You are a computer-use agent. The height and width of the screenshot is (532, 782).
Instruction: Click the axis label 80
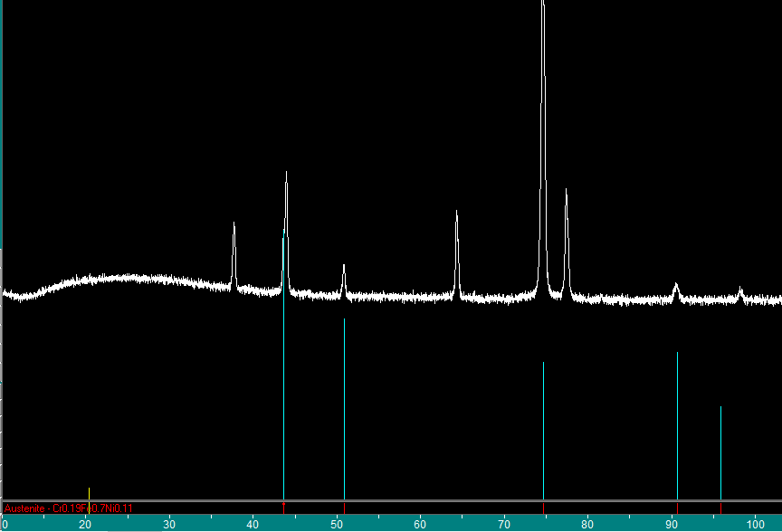pos(587,525)
